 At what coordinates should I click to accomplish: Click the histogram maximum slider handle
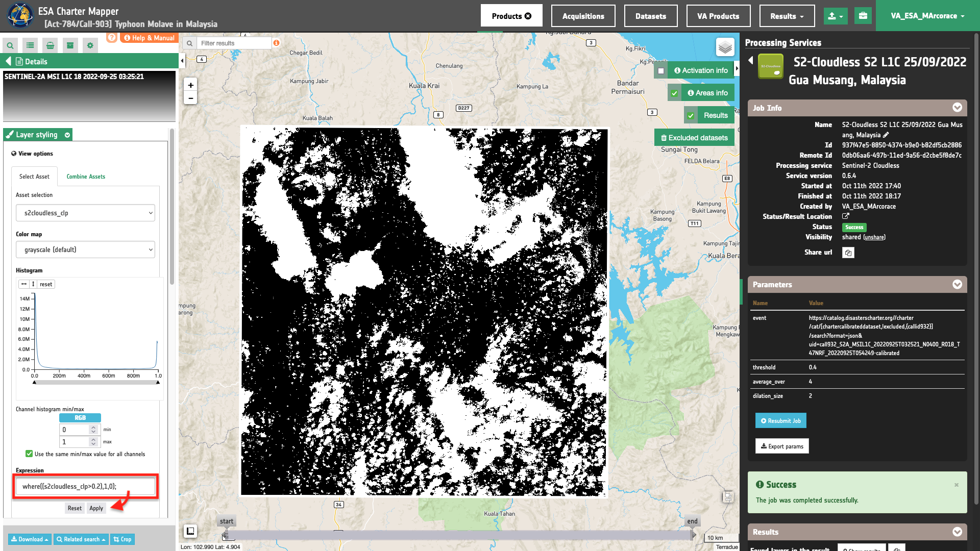click(x=158, y=382)
